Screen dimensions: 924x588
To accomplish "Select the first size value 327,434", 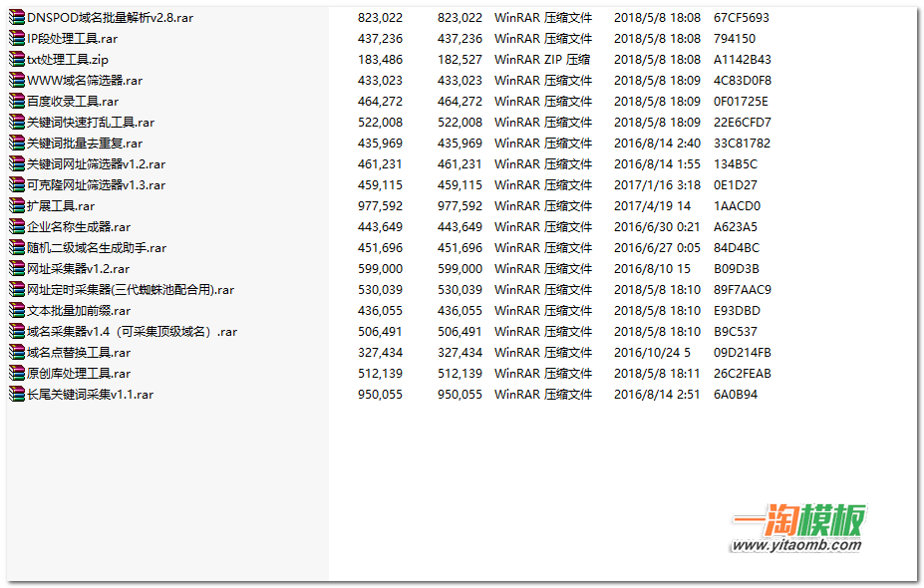I will pos(380,353).
